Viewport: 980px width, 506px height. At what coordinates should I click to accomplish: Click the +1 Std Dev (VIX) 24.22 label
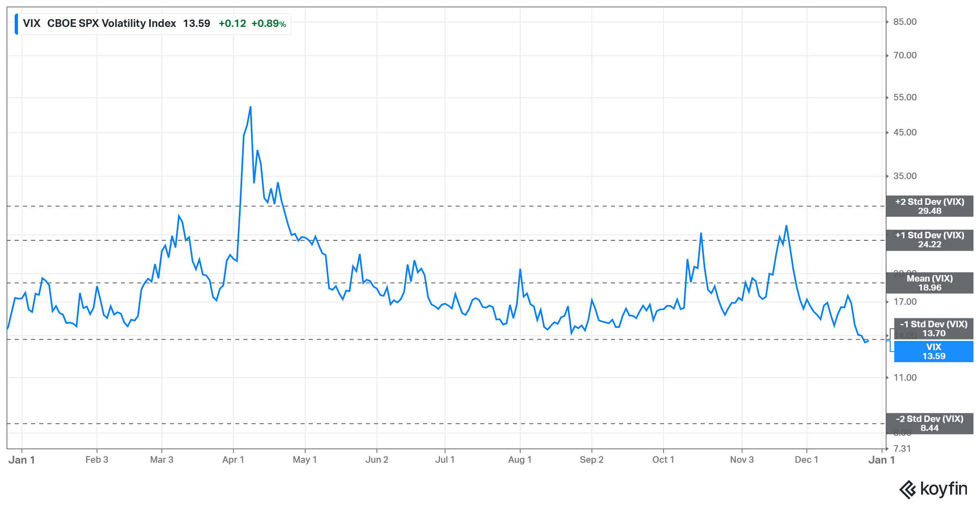[929, 240]
